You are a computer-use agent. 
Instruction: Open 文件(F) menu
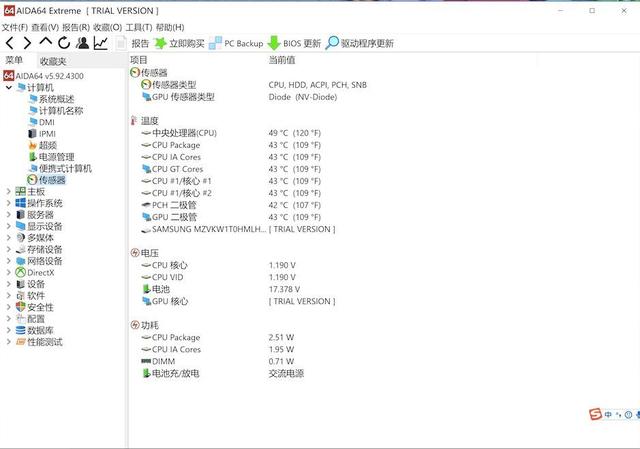click(x=15, y=27)
